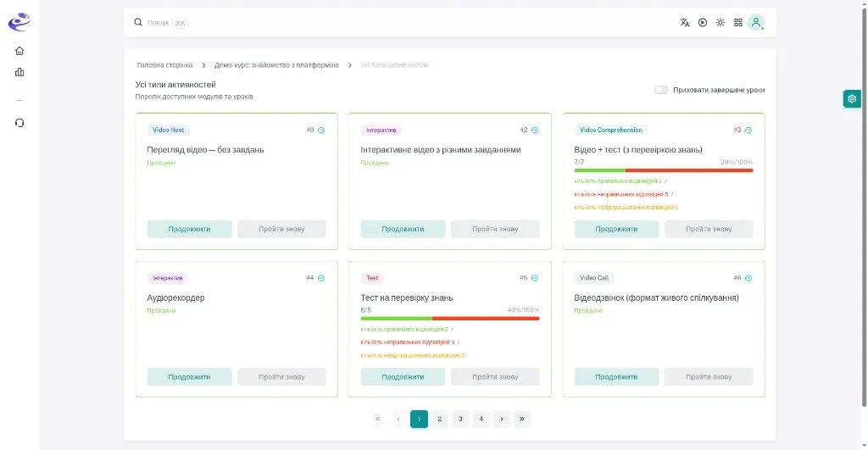This screenshot has height=450, width=868.
Task: Click the clock icon on card #3
Action: tap(748, 130)
